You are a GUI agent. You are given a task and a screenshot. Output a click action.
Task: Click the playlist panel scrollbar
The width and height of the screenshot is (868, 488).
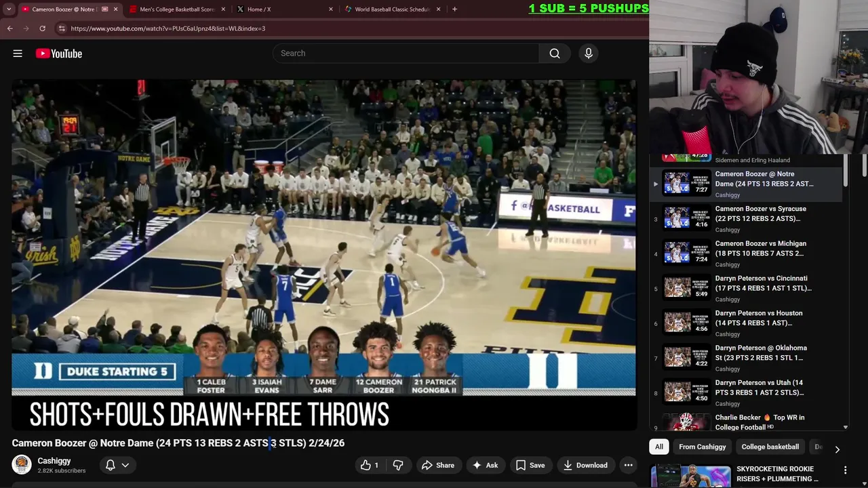[845, 170]
